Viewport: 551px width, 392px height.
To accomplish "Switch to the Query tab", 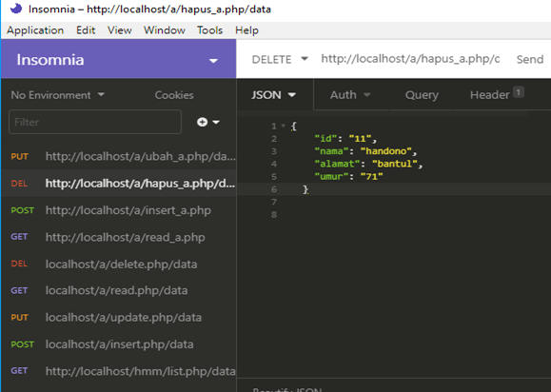I will 422,95.
